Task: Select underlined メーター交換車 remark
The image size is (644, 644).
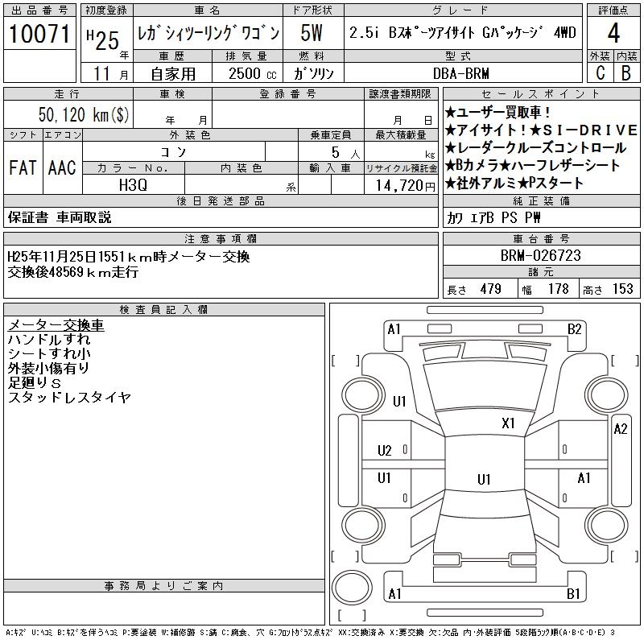Action: point(56,325)
